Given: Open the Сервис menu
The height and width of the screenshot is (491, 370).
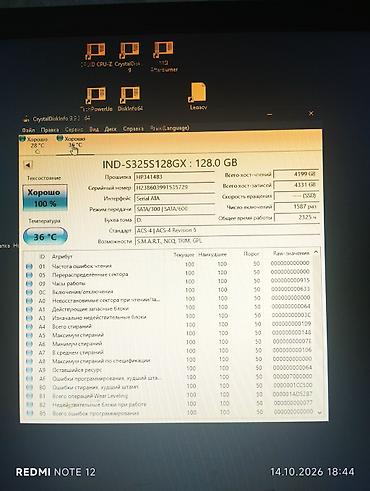Looking at the screenshot, I should [x=74, y=129].
